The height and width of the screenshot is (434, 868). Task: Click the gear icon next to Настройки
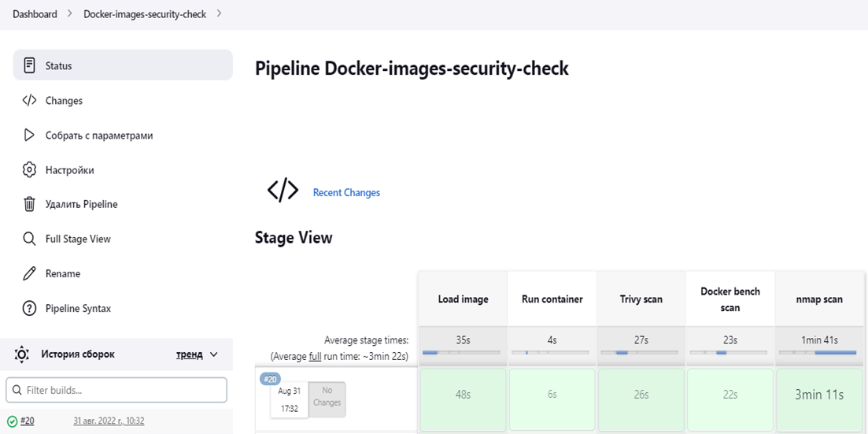[29, 169]
